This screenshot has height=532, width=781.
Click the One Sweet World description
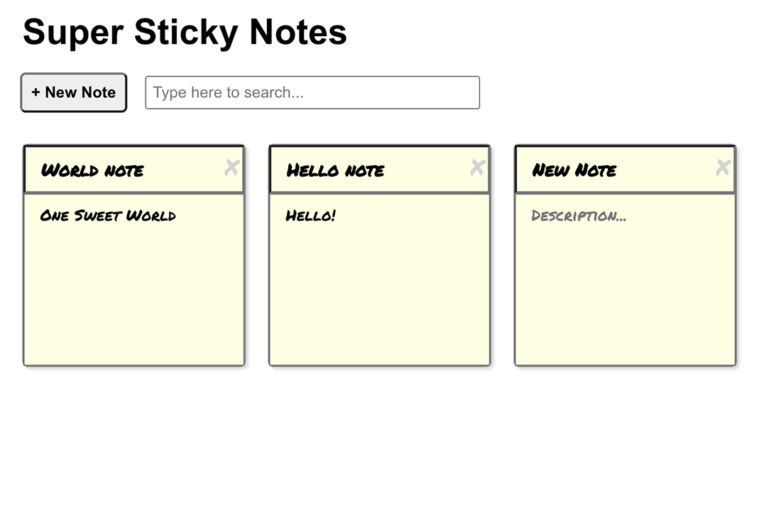107,216
